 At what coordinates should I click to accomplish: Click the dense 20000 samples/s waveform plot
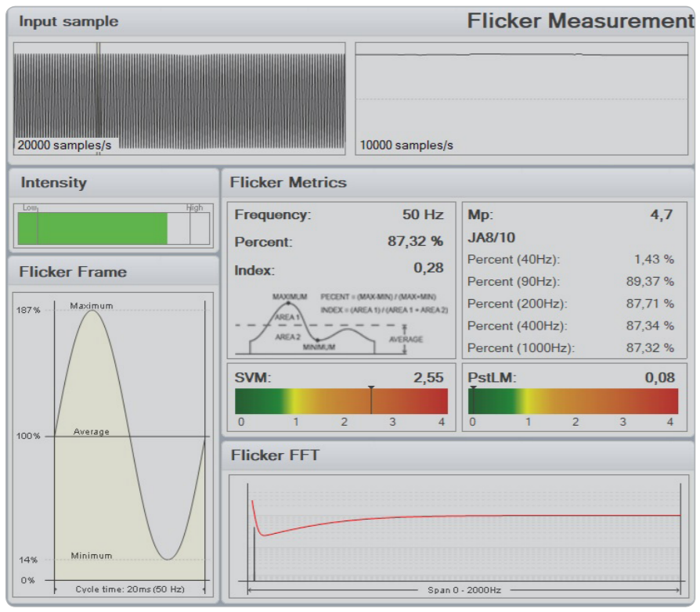click(179, 99)
